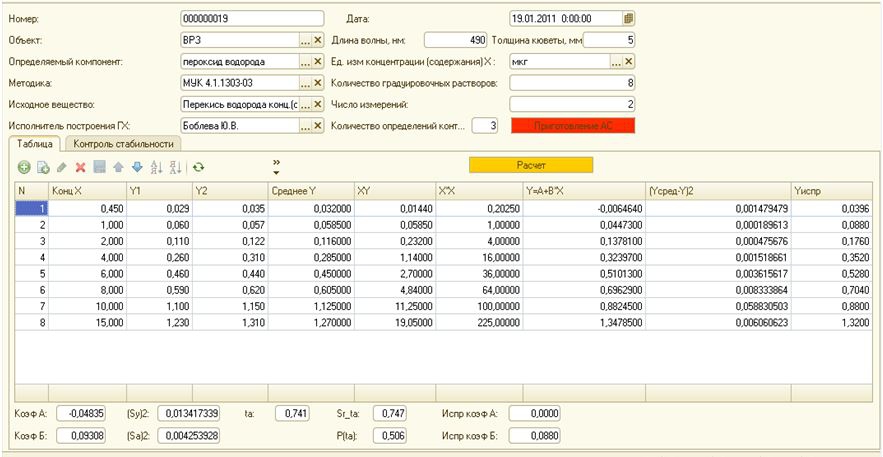Edit current row with the pencil icon
883x457 pixels.
click(x=62, y=167)
